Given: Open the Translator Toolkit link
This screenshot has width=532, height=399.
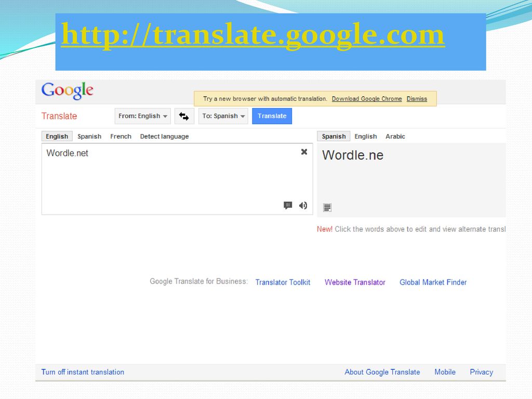Looking at the screenshot, I should pos(283,282).
